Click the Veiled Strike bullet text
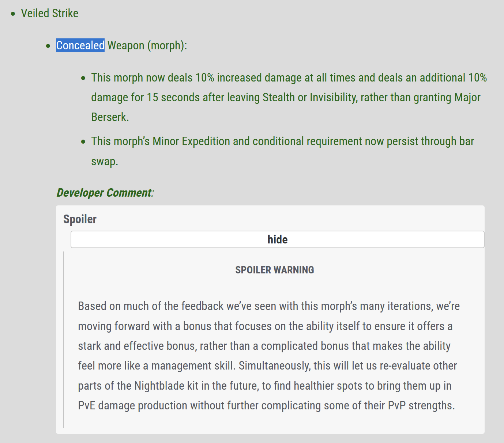 click(50, 13)
